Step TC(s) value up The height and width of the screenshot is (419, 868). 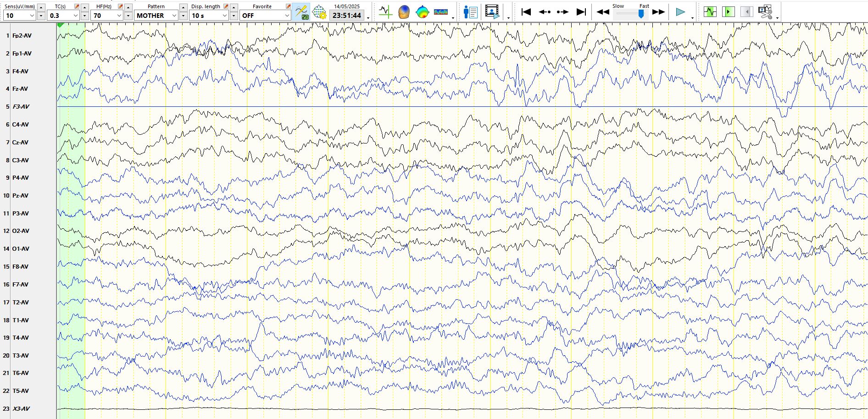click(x=85, y=7)
